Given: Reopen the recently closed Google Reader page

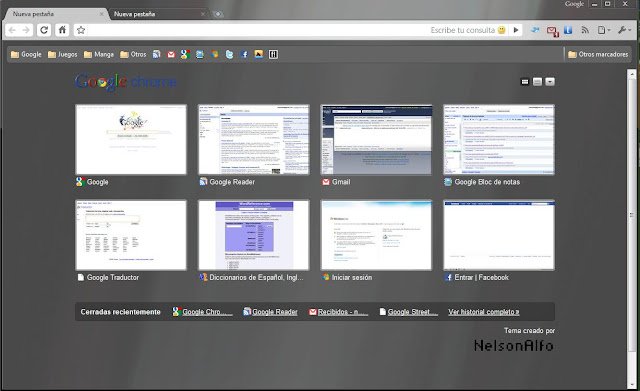Looking at the screenshot, I should [x=270, y=312].
